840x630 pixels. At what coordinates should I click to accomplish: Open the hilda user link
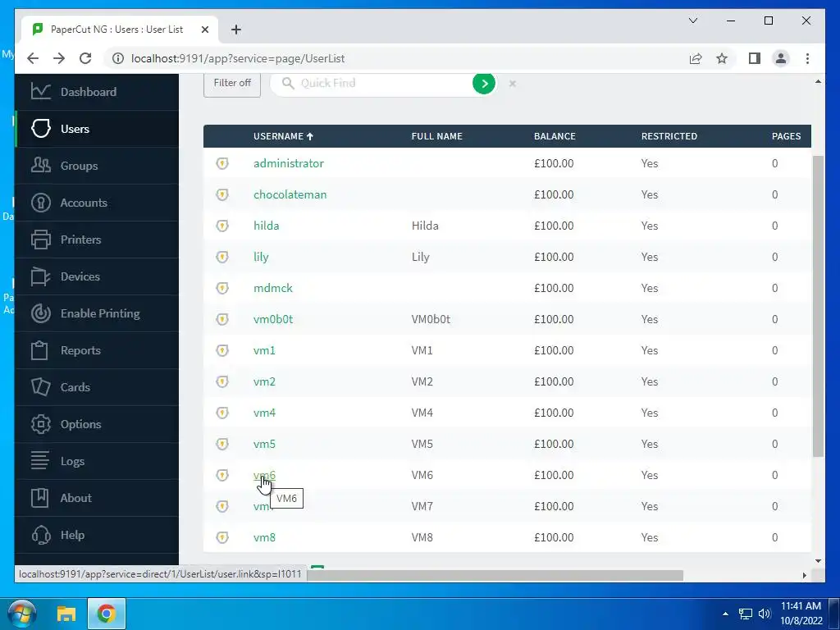pyautogui.click(x=267, y=226)
